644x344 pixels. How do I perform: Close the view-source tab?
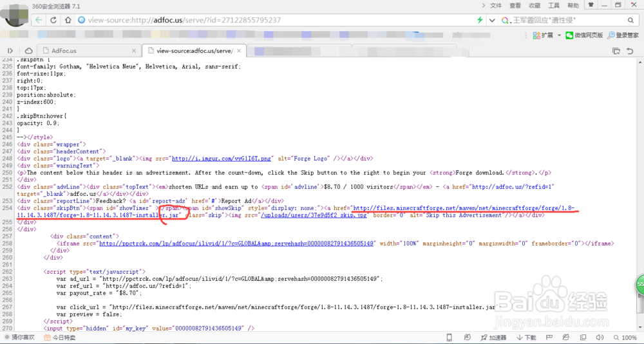(239, 50)
